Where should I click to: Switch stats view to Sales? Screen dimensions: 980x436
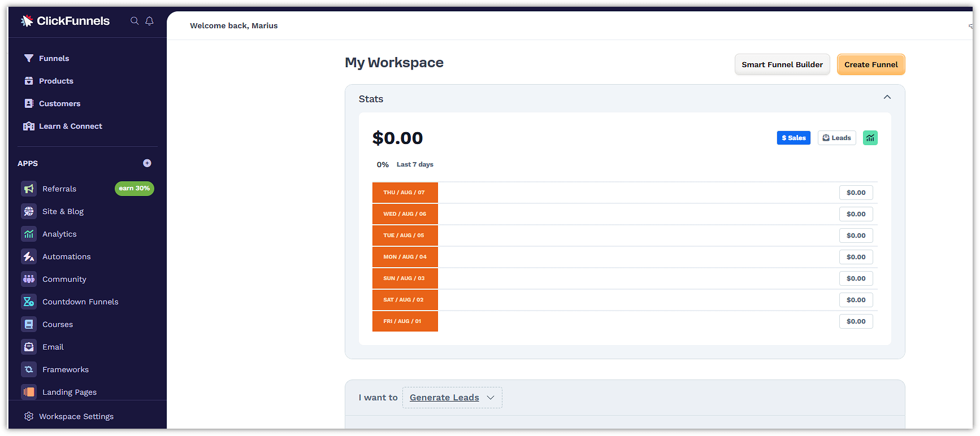point(793,138)
